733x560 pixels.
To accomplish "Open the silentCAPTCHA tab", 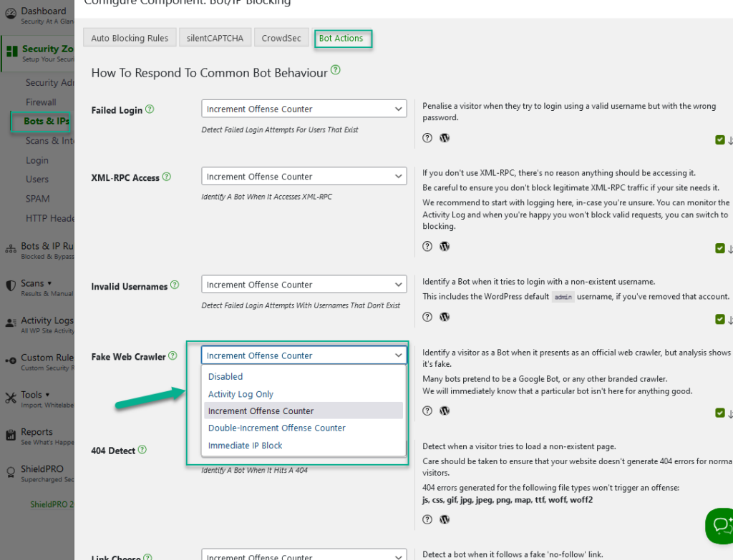I will pyautogui.click(x=215, y=37).
